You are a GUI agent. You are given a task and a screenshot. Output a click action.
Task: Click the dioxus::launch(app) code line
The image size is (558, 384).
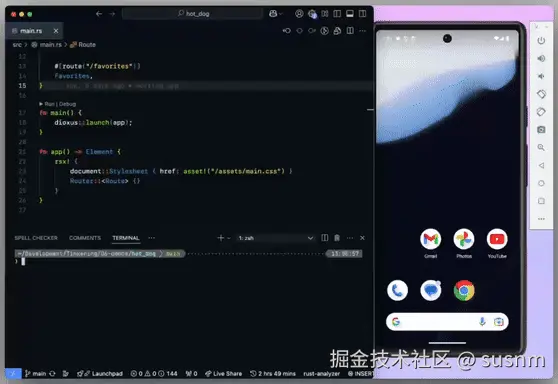tap(93, 122)
